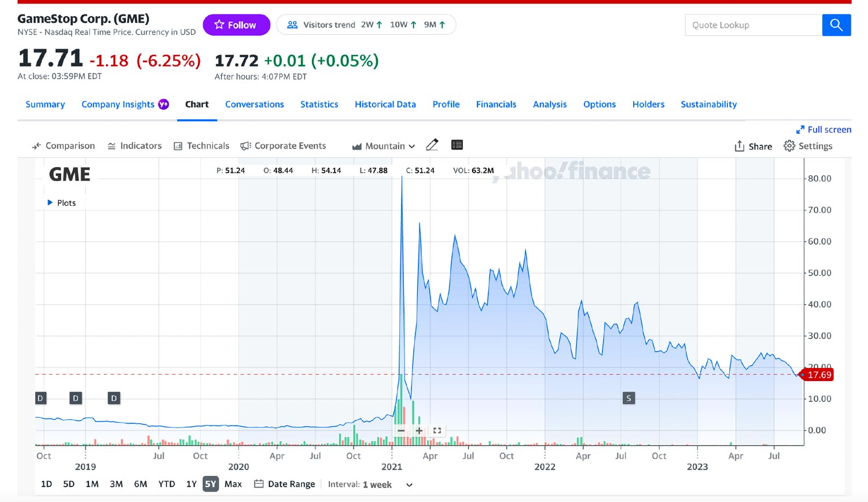This screenshot has height=502, width=868.
Task: Switch to the Conversations tab
Action: point(255,104)
